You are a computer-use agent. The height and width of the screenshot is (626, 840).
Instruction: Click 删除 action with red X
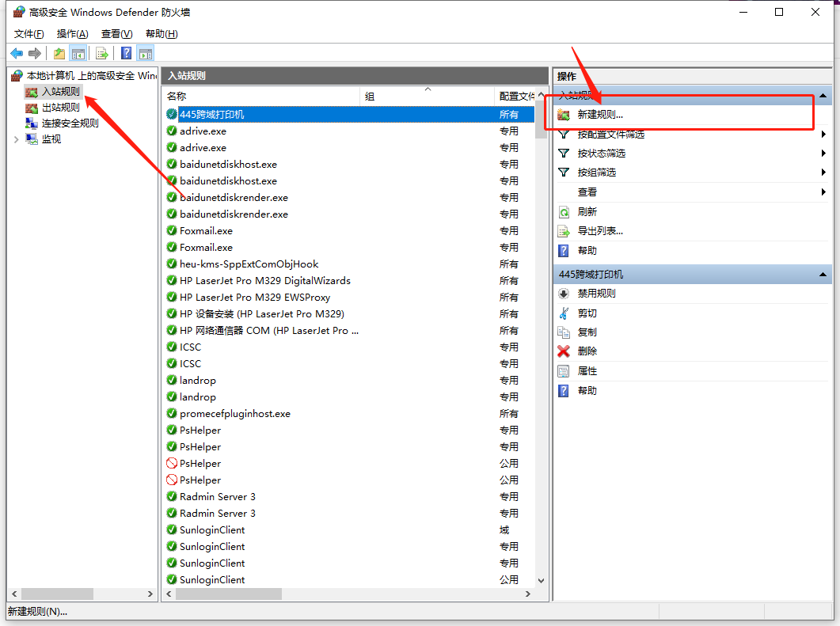click(x=587, y=351)
